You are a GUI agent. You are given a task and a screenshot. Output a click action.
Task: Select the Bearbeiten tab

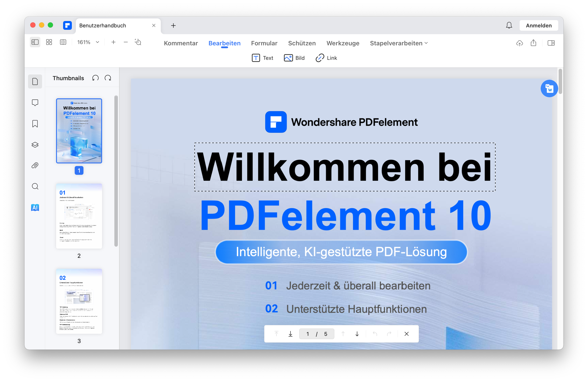pos(225,43)
